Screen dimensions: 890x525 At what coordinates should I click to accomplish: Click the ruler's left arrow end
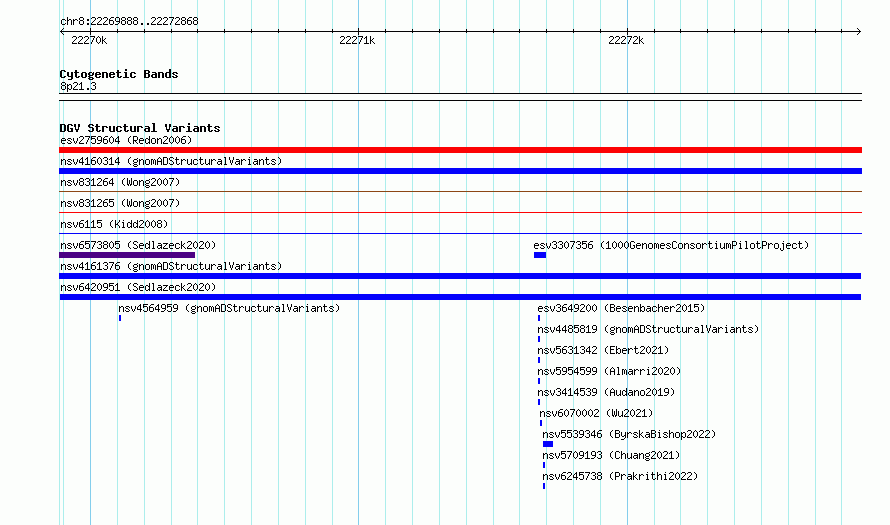(x=62, y=31)
